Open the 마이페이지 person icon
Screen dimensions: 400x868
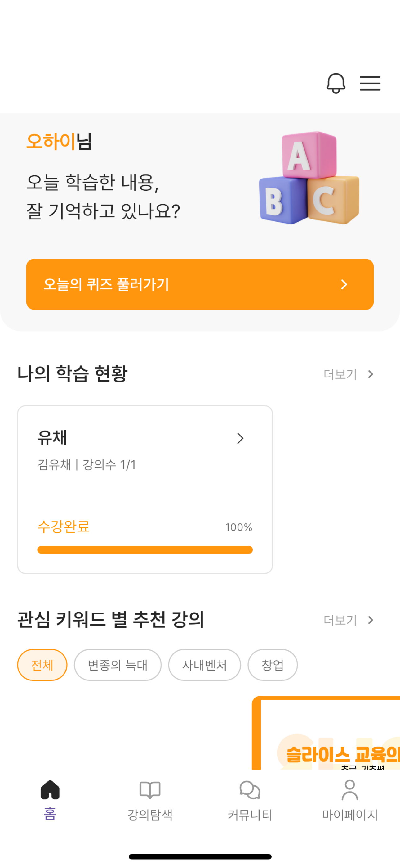pyautogui.click(x=350, y=789)
